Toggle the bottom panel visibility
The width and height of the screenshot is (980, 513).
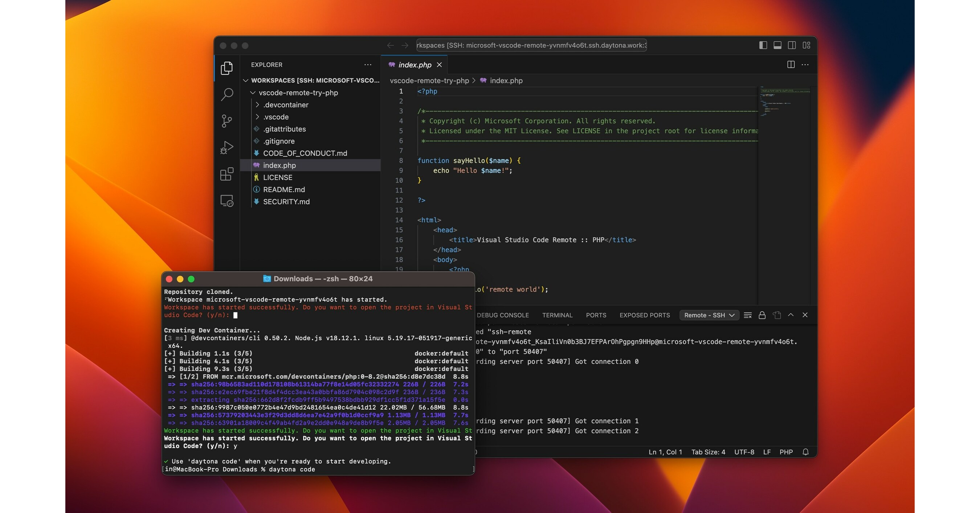777,45
